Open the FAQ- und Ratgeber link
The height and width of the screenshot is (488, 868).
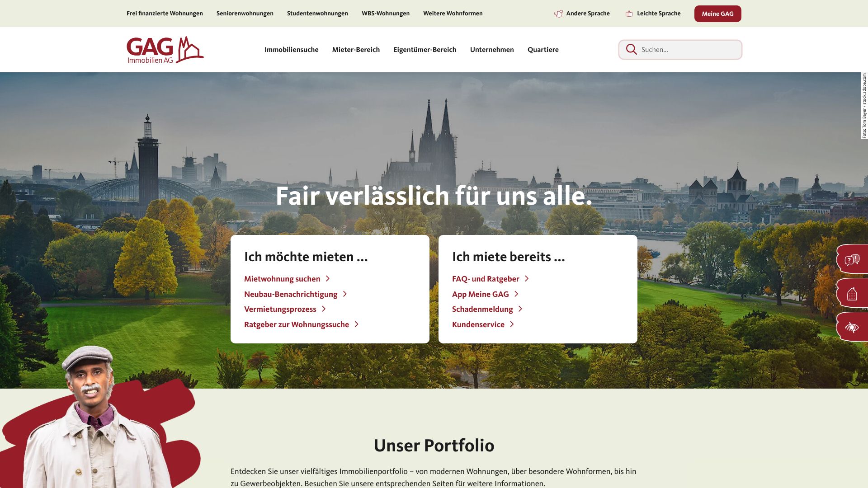(x=486, y=279)
